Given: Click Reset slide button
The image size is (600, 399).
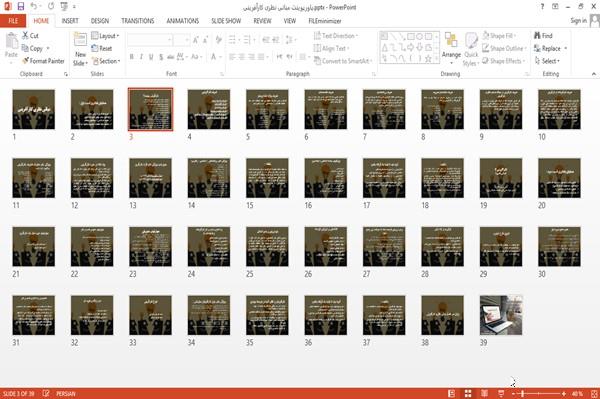Looking at the screenshot, I should (102, 48).
